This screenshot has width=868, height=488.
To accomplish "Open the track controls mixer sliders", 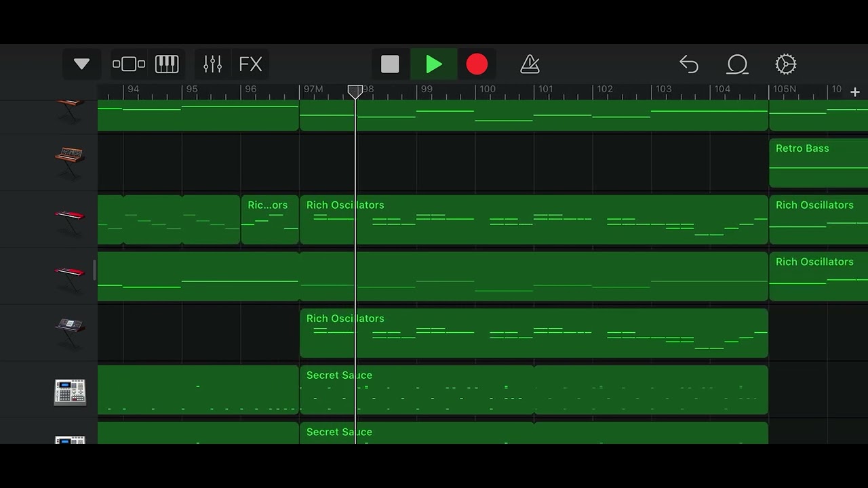I will (213, 64).
